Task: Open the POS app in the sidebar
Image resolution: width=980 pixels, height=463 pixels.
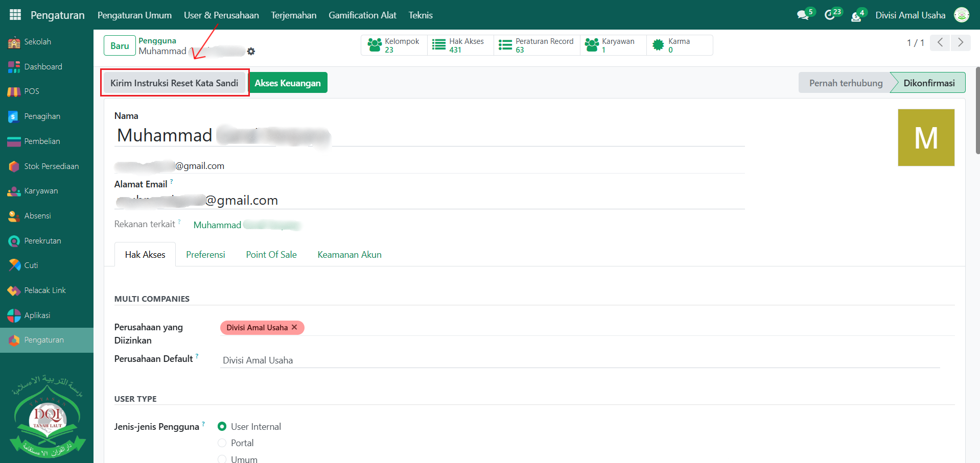Action: (x=31, y=91)
